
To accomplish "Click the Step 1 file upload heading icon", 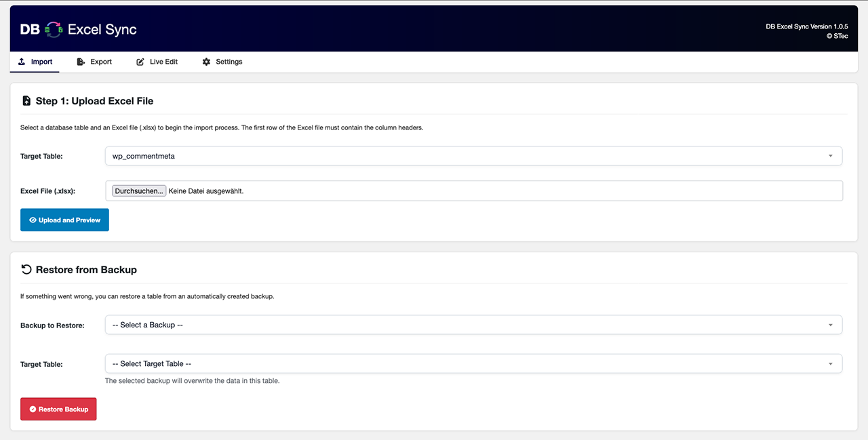I will click(26, 101).
